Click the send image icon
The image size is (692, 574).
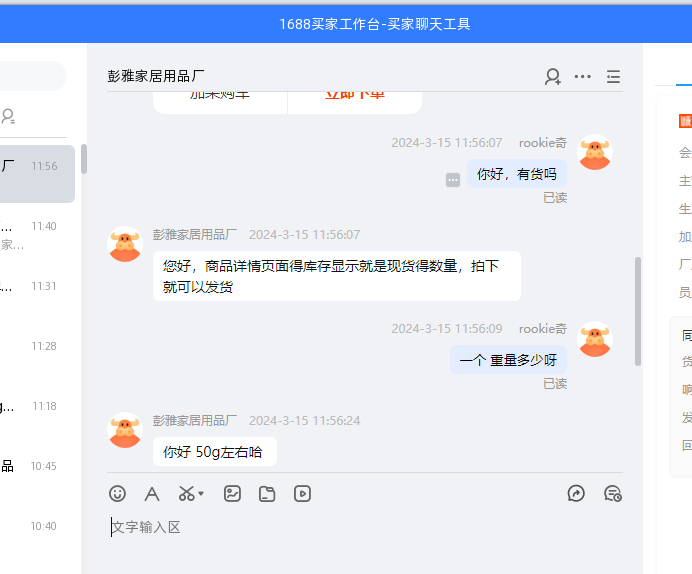point(232,494)
